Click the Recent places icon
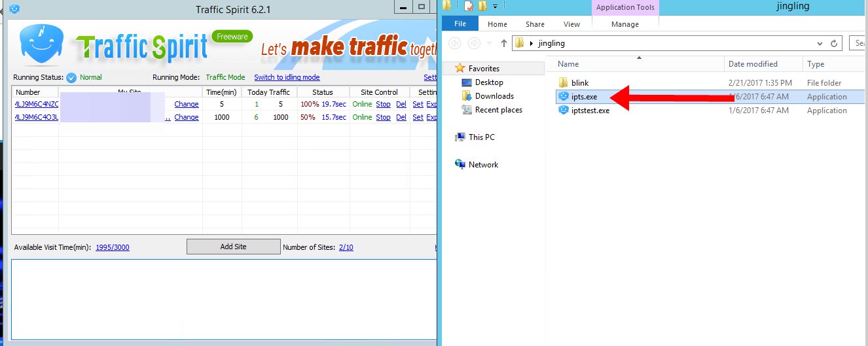The image size is (868, 346). click(467, 110)
